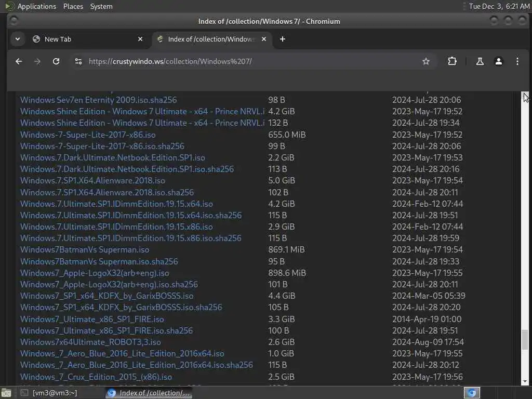Click the date 2024-Mar-05 05:39
Viewport: 532px width, 399px height.
(x=429, y=296)
